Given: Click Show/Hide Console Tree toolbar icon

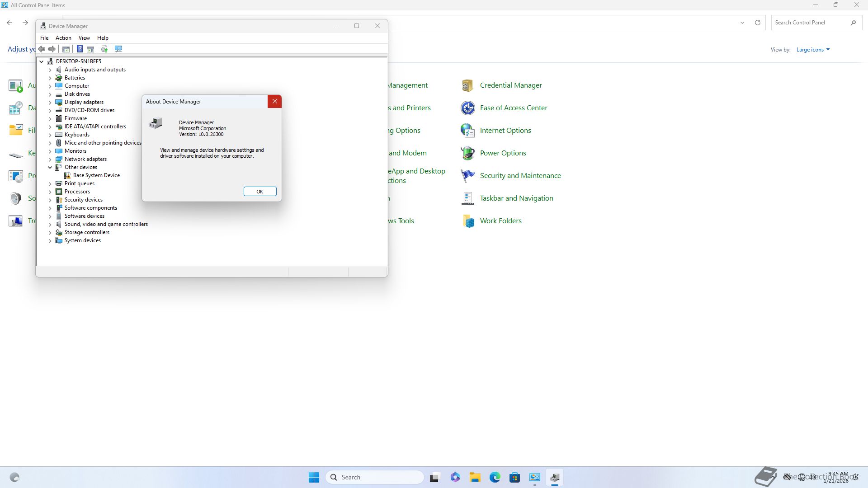Looking at the screenshot, I should click(66, 49).
